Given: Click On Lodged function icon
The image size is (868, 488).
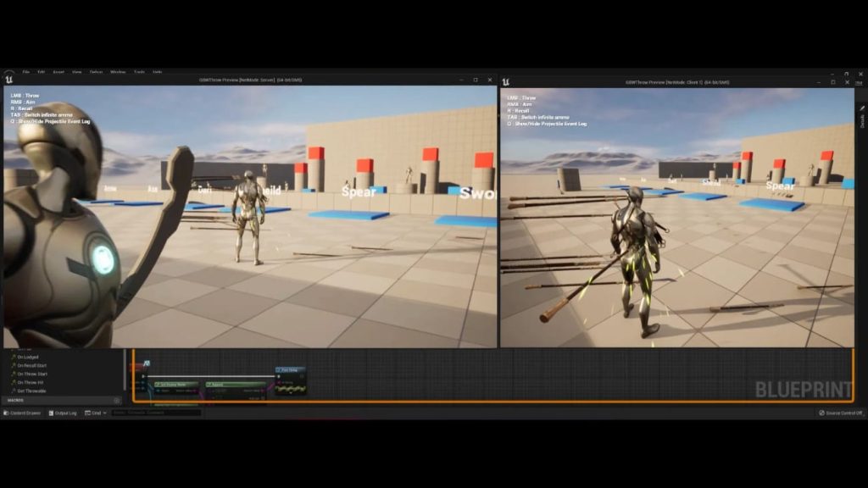Looking at the screenshot, I should 14,357.
